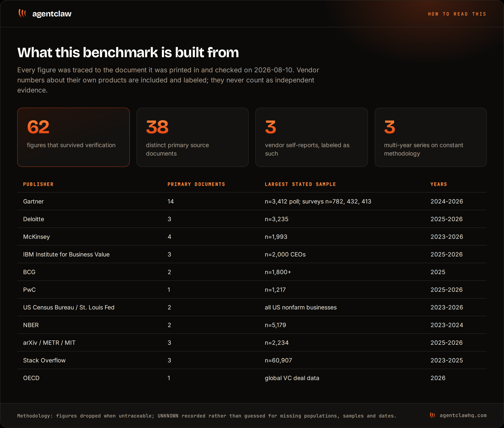Click BCG's years value 2025

[438, 272]
